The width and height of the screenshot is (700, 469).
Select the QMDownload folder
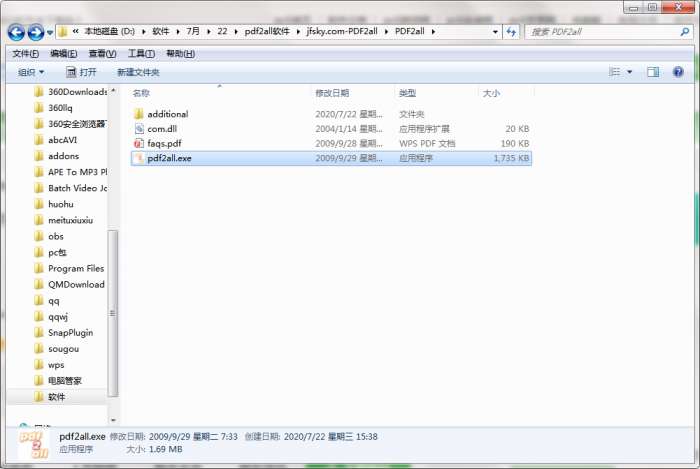point(70,285)
